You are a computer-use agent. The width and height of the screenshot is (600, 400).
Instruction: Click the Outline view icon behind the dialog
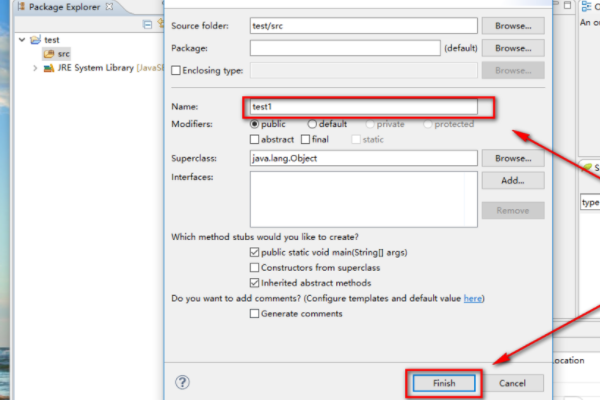[586, 7]
